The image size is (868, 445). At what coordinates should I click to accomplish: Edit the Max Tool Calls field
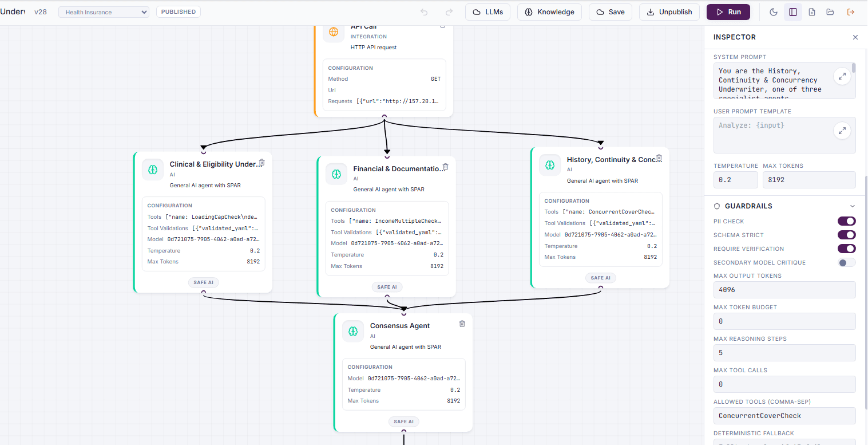(x=784, y=384)
